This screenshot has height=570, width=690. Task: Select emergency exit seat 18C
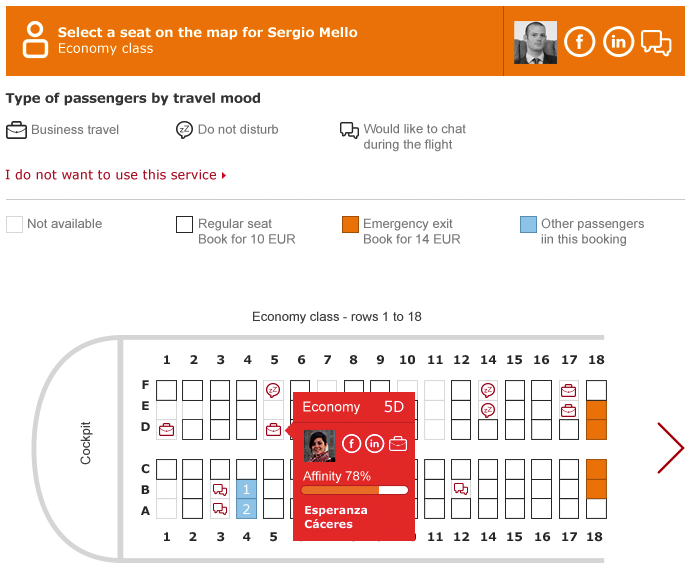596,469
